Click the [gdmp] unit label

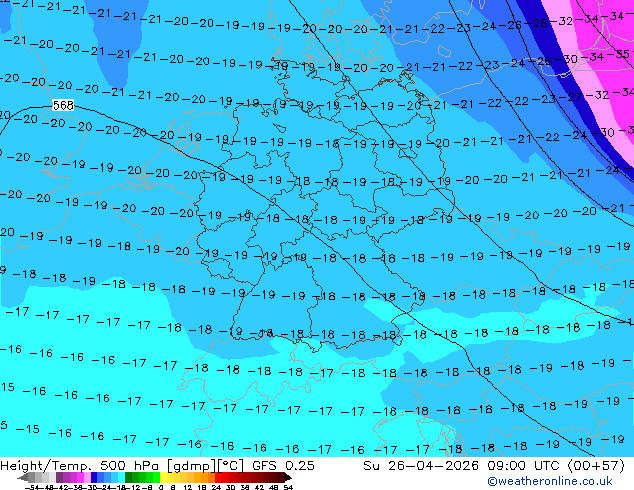point(190,466)
